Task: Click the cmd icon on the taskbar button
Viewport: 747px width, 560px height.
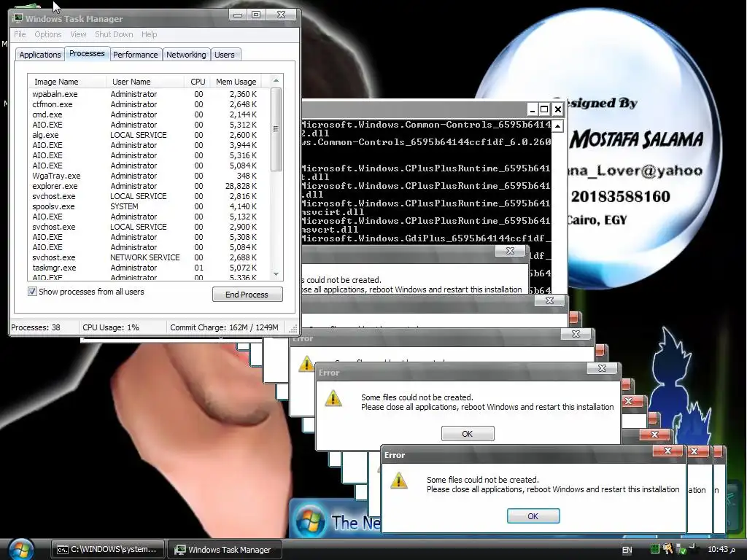Action: pos(63,550)
